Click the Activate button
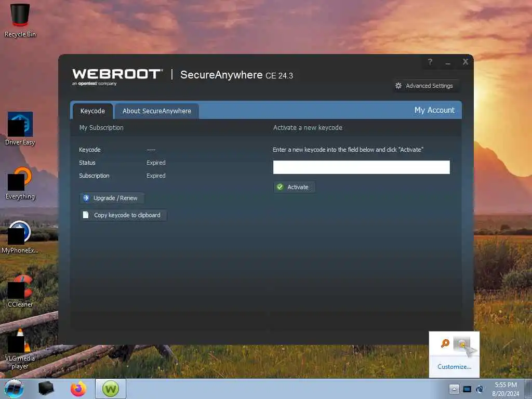 pyautogui.click(x=294, y=187)
